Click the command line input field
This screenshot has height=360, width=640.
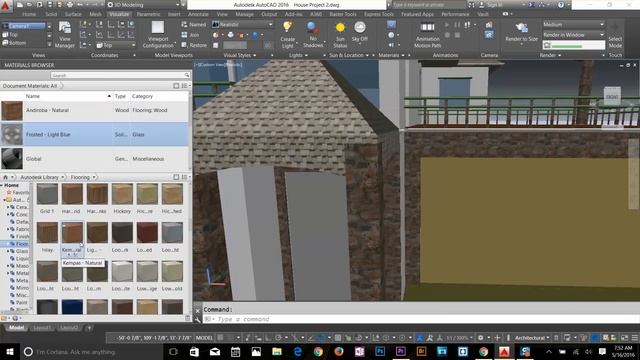[420, 319]
